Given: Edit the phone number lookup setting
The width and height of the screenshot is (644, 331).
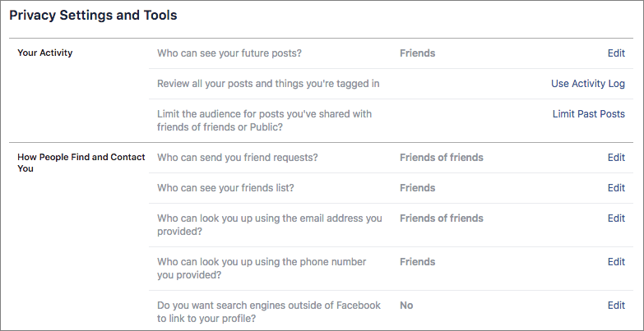Looking at the screenshot, I should tap(616, 262).
